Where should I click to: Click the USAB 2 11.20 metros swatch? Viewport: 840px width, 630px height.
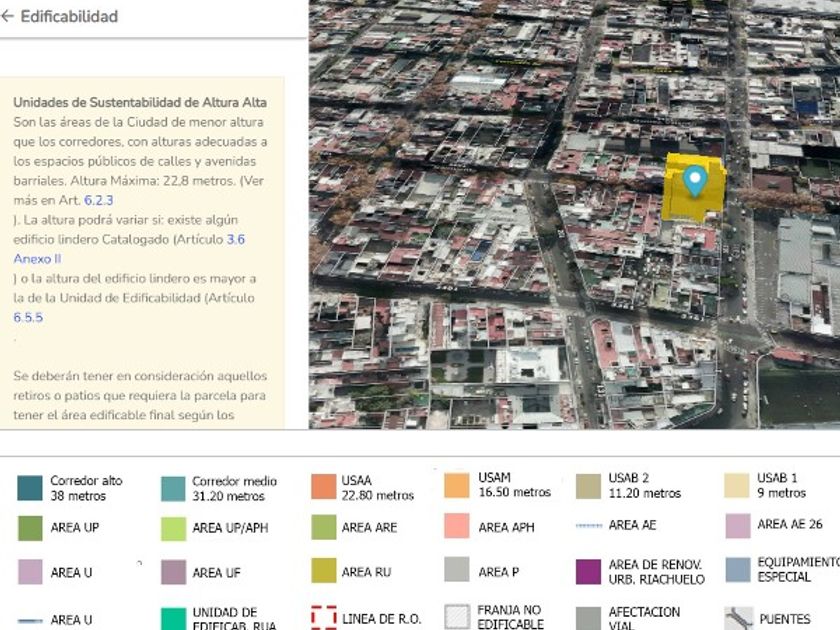coord(588,486)
